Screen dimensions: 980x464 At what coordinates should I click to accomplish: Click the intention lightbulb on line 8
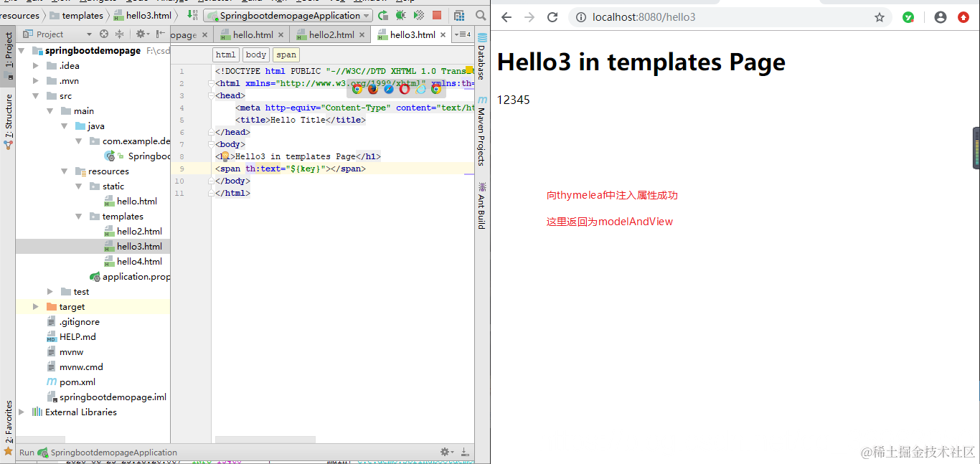tap(225, 156)
